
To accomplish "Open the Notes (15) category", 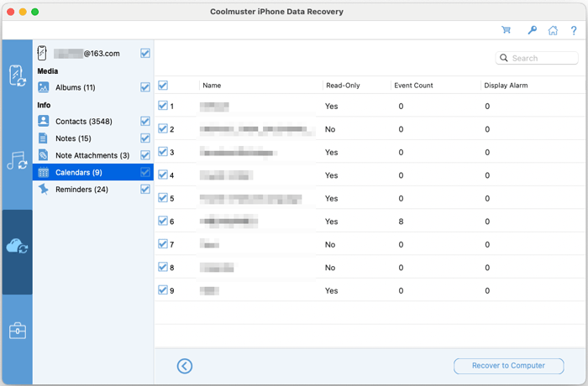I will (73, 138).
